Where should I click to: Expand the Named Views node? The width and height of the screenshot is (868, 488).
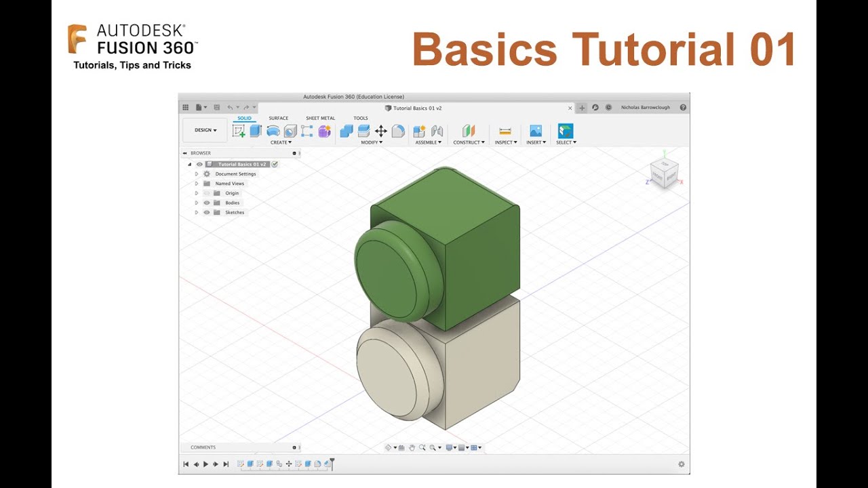[197, 184]
